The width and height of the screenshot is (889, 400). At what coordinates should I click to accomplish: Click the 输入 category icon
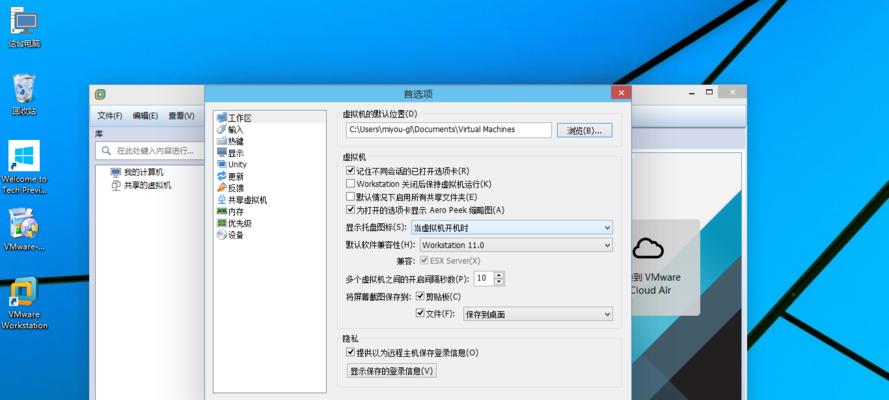(221, 130)
